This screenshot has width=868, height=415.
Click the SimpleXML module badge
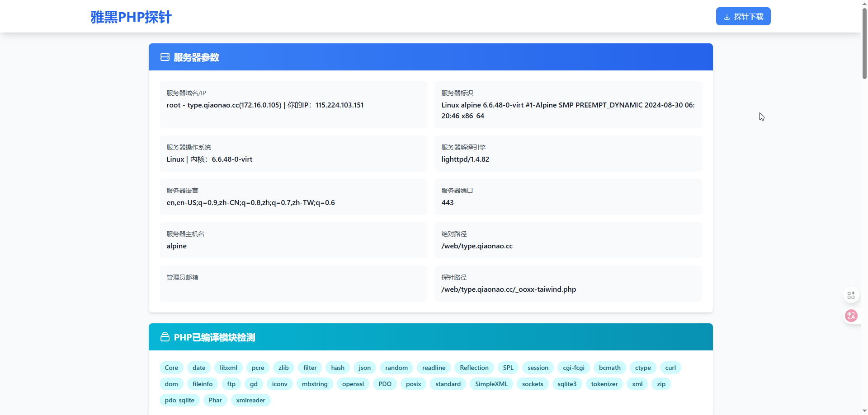pyautogui.click(x=491, y=384)
